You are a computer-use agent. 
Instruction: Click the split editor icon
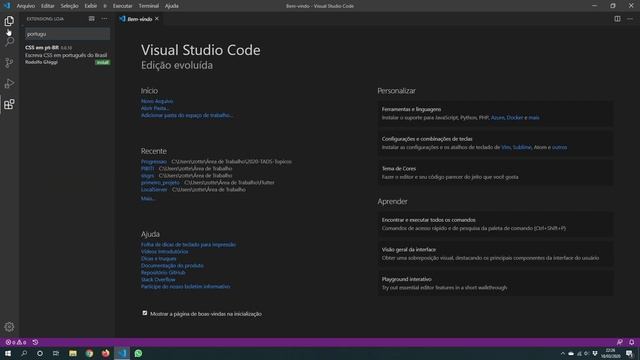(x=617, y=19)
